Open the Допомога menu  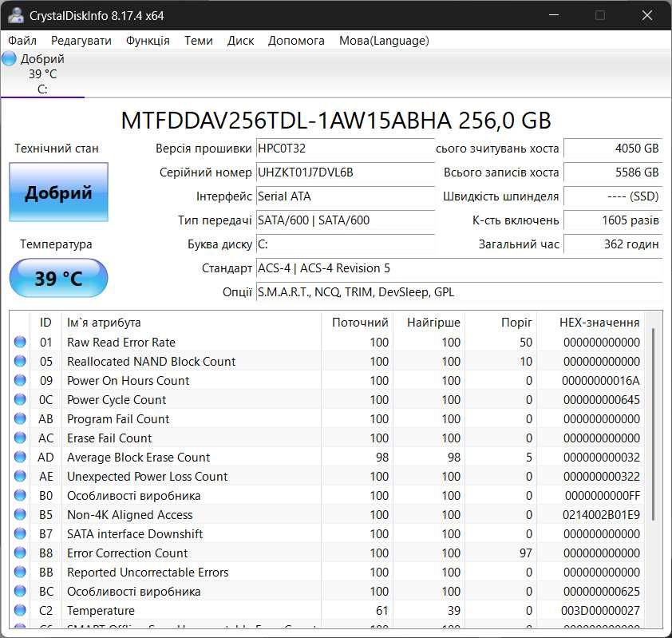pos(296,41)
